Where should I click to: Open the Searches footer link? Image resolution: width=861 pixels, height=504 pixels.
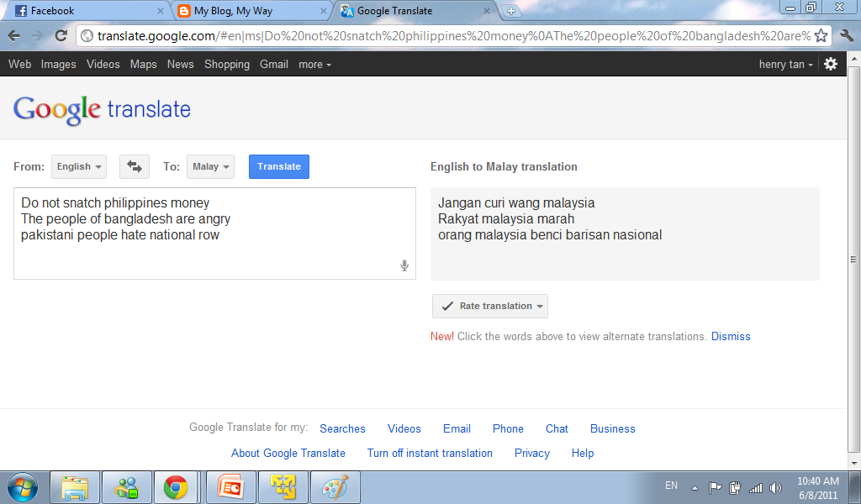click(343, 429)
